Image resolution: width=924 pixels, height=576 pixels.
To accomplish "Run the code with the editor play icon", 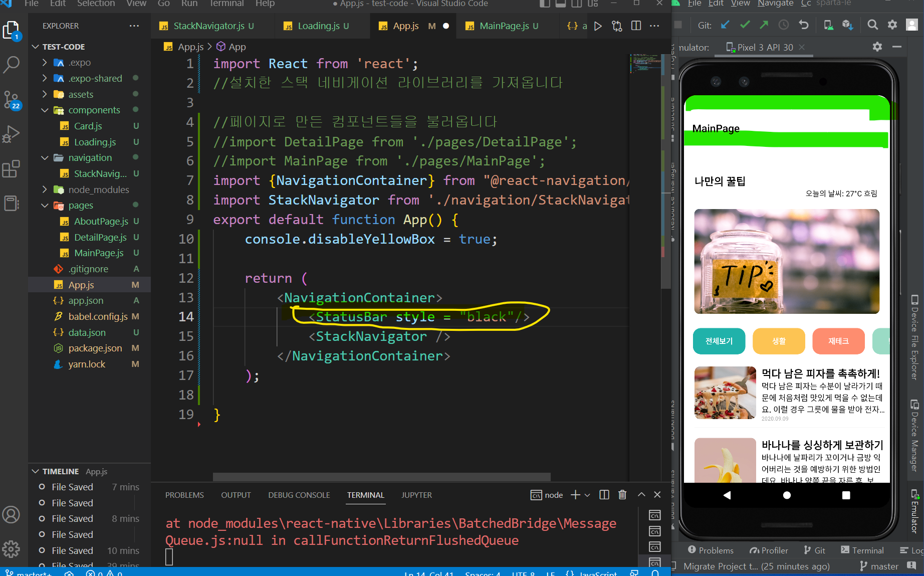I will pyautogui.click(x=598, y=26).
